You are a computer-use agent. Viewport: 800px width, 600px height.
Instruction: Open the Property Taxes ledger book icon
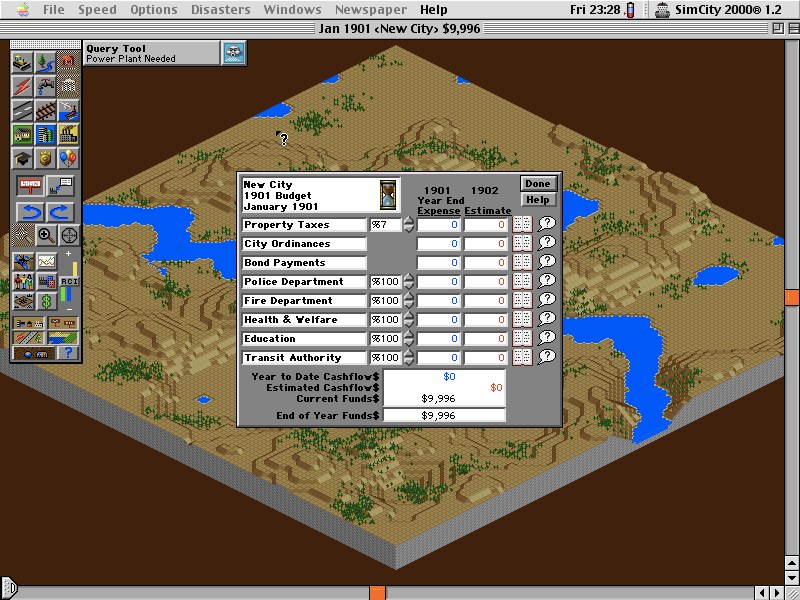coord(522,225)
